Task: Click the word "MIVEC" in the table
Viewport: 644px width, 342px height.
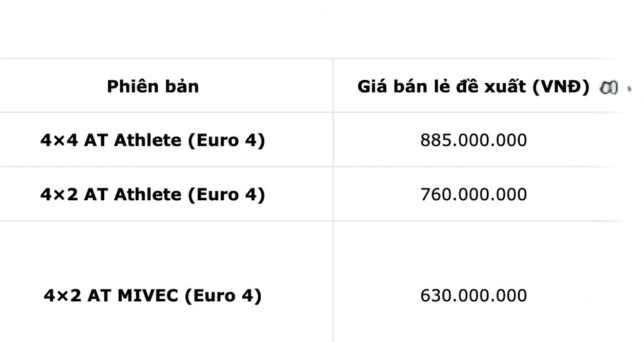Action: [149, 296]
